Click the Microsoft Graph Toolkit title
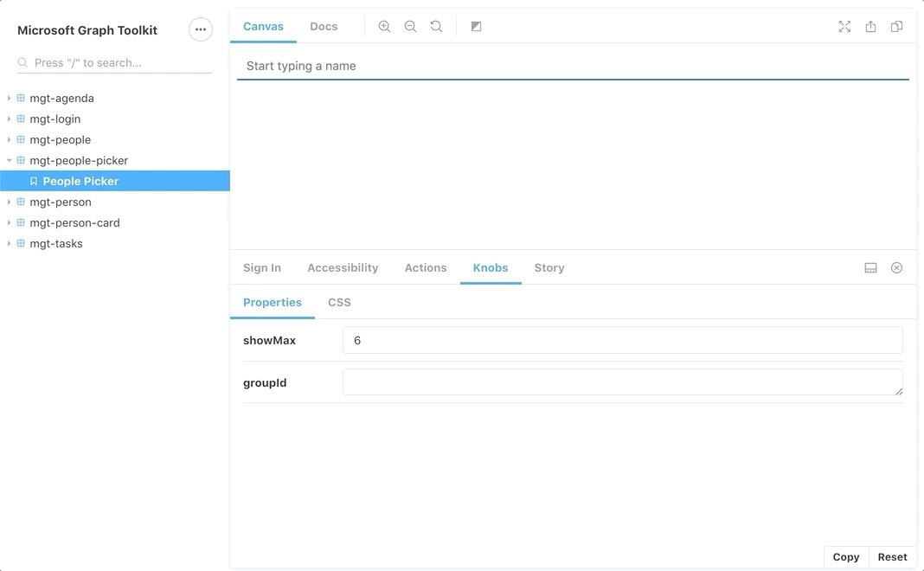Viewport: 924px width, 571px height. click(x=87, y=30)
